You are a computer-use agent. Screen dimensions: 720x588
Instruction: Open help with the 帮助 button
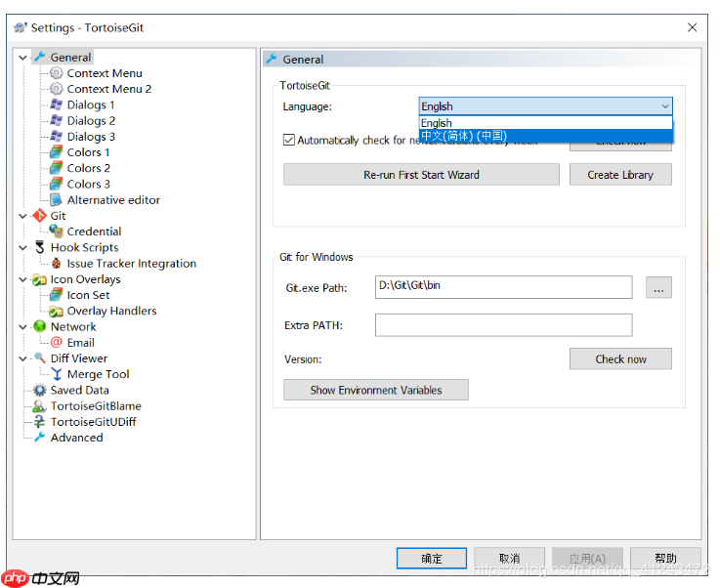(665, 558)
